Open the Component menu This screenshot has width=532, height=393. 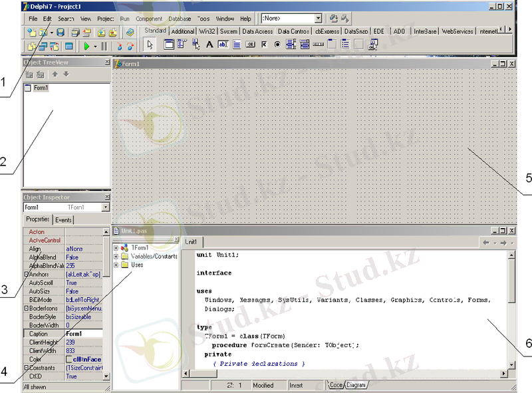(148, 19)
